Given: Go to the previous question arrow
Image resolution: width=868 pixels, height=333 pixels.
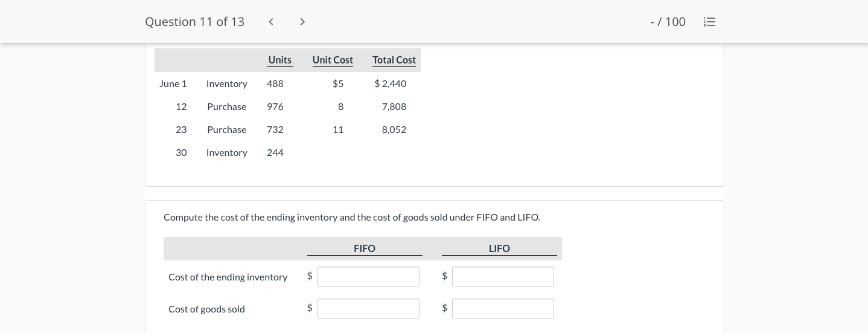Looking at the screenshot, I should pyautogui.click(x=271, y=22).
